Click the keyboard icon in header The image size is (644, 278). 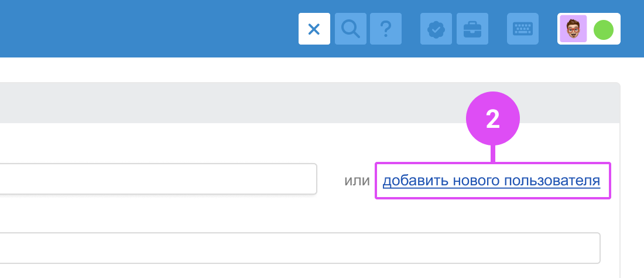pos(522,29)
